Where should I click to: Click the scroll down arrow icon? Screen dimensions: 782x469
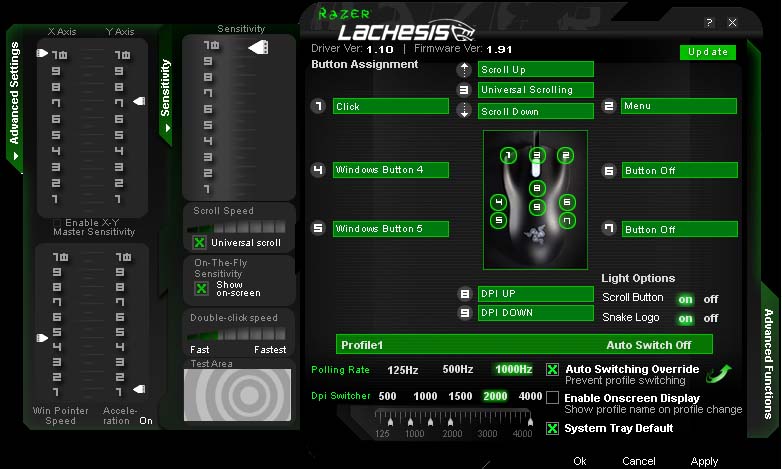point(463,111)
